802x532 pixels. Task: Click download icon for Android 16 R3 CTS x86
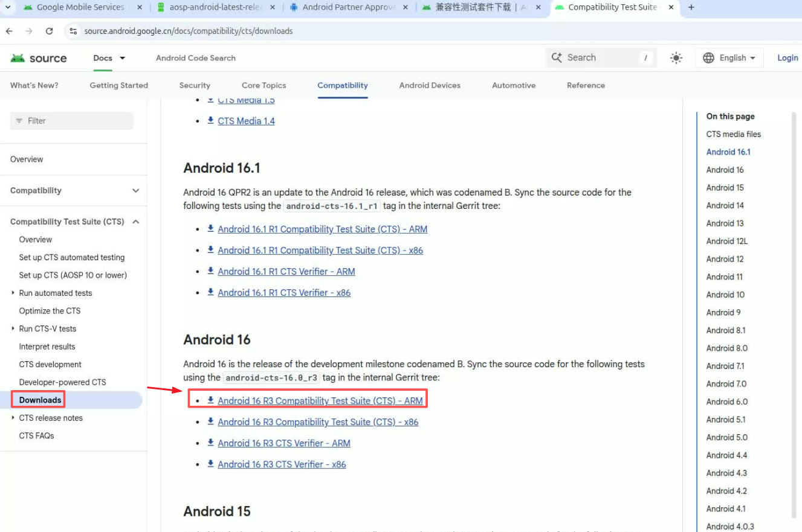click(211, 421)
